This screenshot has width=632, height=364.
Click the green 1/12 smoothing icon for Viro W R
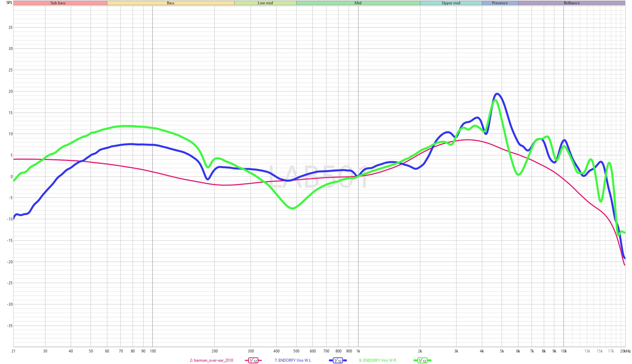[422, 360]
